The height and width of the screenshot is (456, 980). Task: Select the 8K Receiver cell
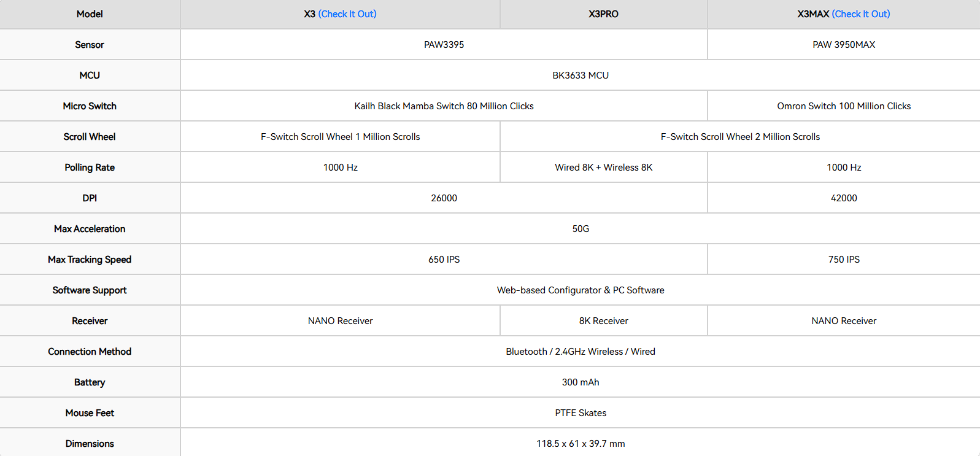pos(603,321)
